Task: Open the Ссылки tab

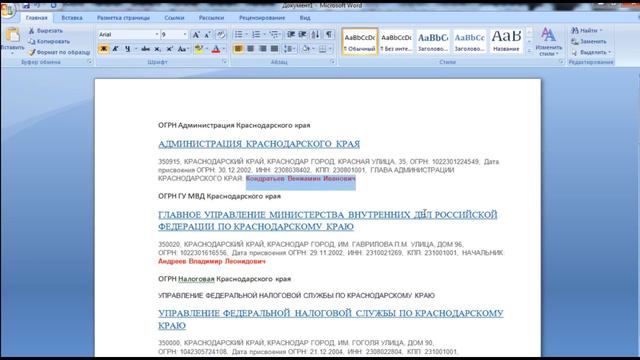Action: [x=174, y=18]
